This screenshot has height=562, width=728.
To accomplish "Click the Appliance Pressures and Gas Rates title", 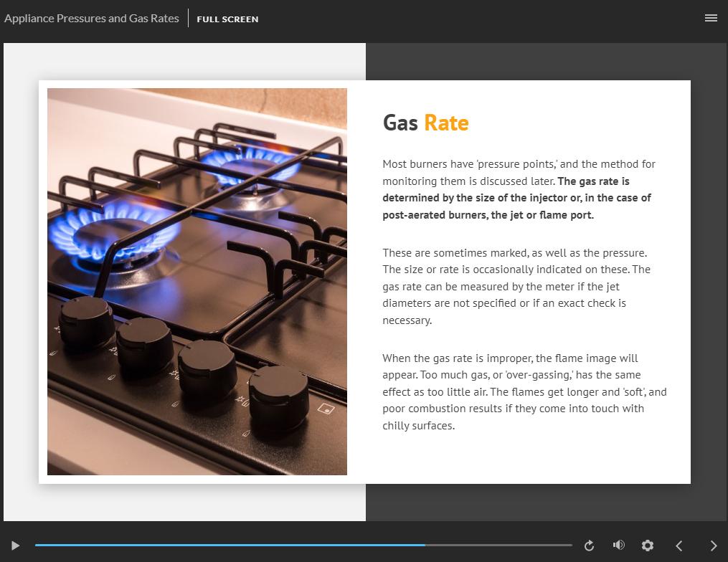I will click(92, 19).
